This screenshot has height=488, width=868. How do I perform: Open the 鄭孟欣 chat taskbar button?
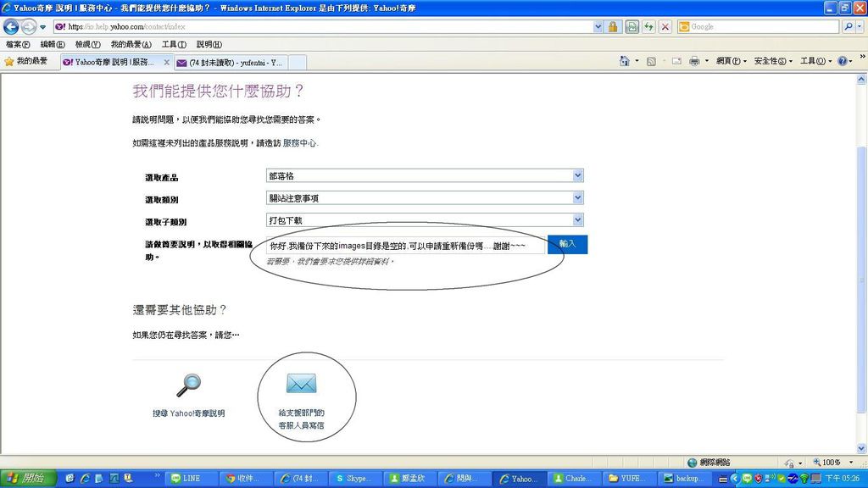409,479
